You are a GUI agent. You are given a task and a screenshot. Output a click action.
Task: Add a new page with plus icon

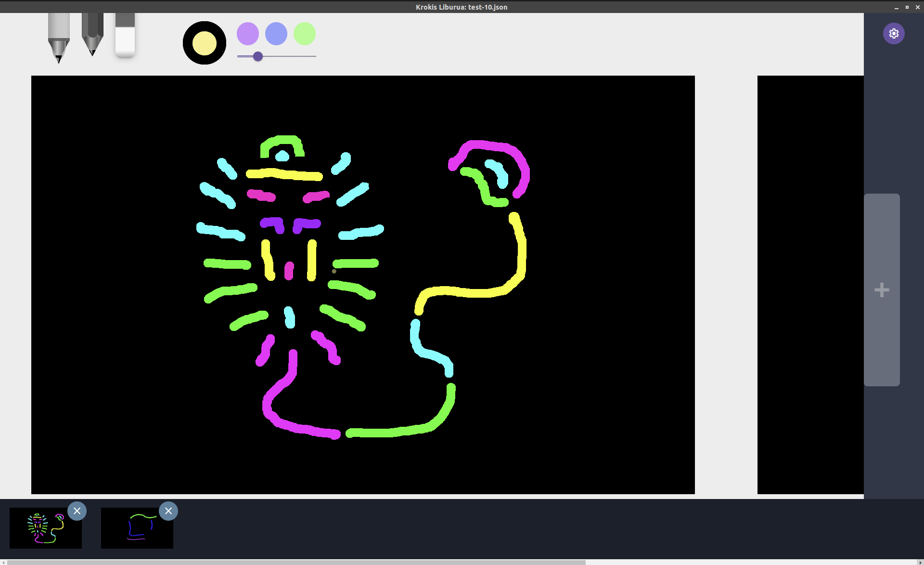882,290
